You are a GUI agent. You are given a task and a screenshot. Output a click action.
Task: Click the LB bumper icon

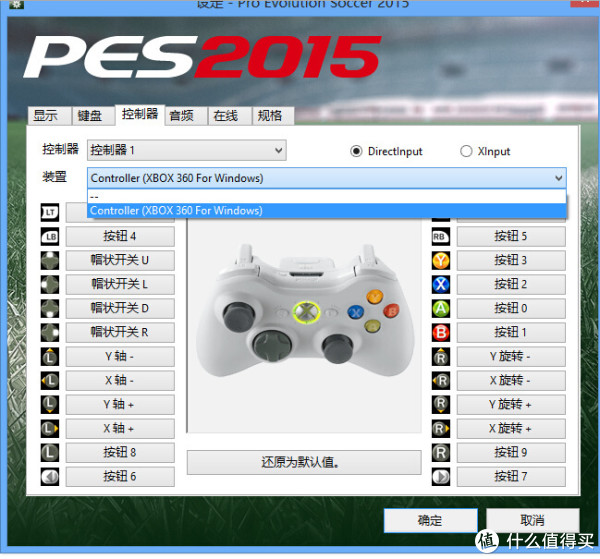(50, 236)
